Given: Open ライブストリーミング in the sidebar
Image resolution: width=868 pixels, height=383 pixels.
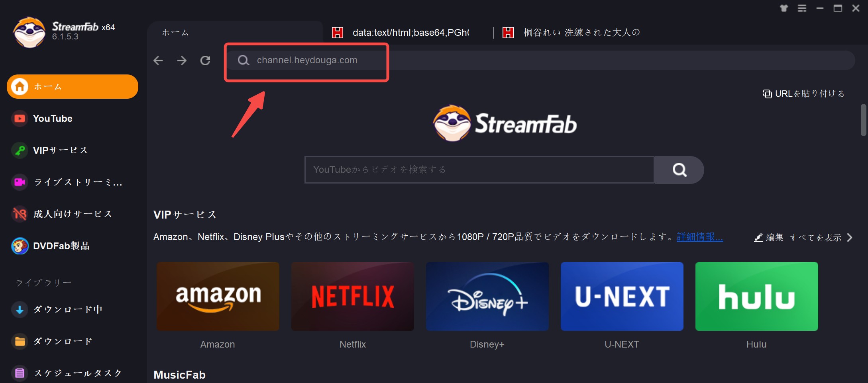Looking at the screenshot, I should pos(73,182).
